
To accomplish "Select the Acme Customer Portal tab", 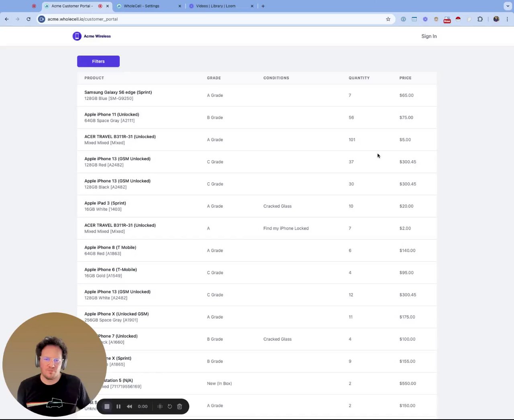I will coord(76,6).
